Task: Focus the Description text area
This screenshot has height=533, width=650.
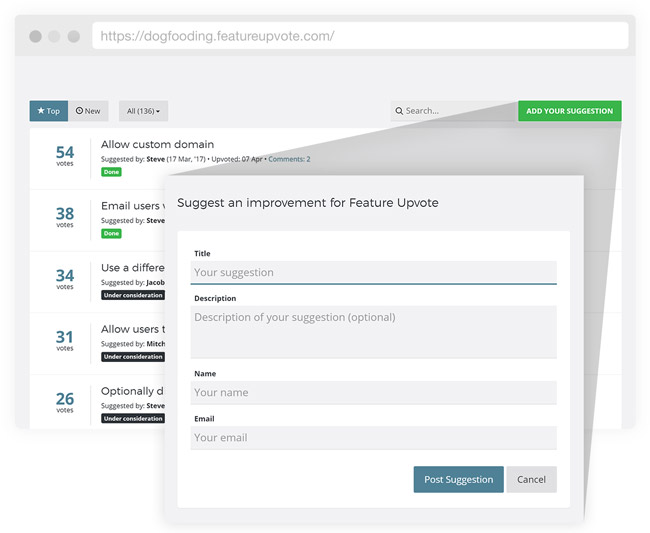Action: (374, 332)
